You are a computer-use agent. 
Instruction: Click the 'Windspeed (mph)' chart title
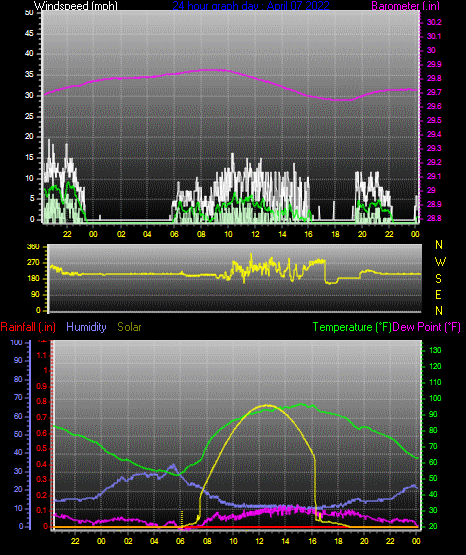(76, 6)
